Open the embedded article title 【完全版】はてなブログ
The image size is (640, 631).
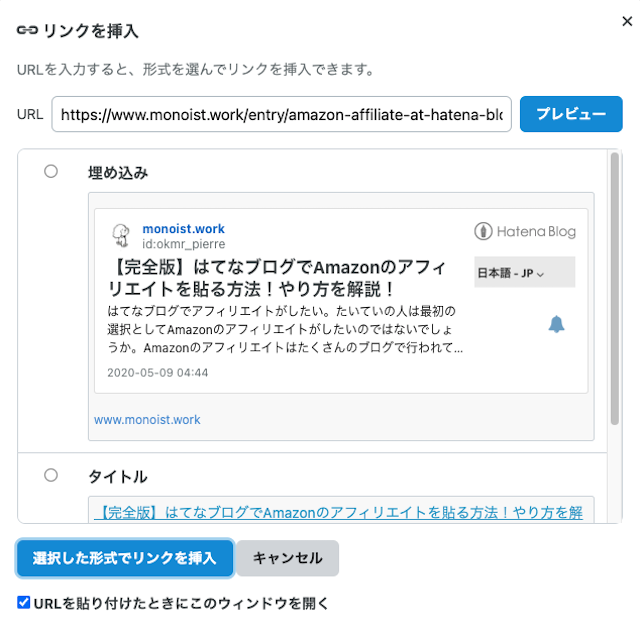pyautogui.click(x=276, y=278)
